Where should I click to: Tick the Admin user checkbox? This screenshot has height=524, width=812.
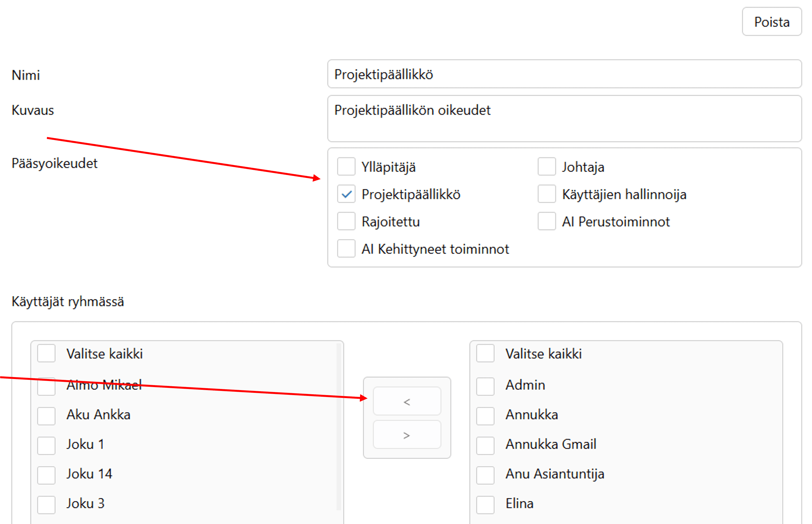click(x=485, y=386)
